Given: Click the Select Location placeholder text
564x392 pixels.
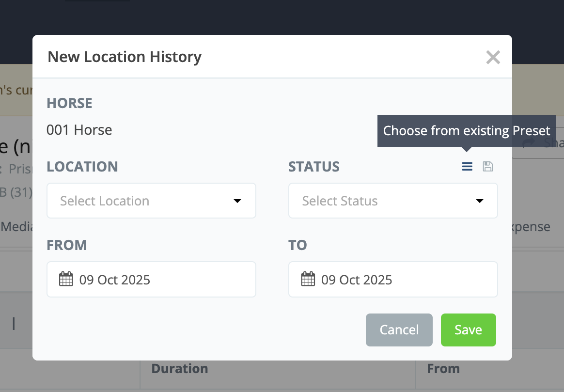Looking at the screenshot, I should tap(105, 201).
